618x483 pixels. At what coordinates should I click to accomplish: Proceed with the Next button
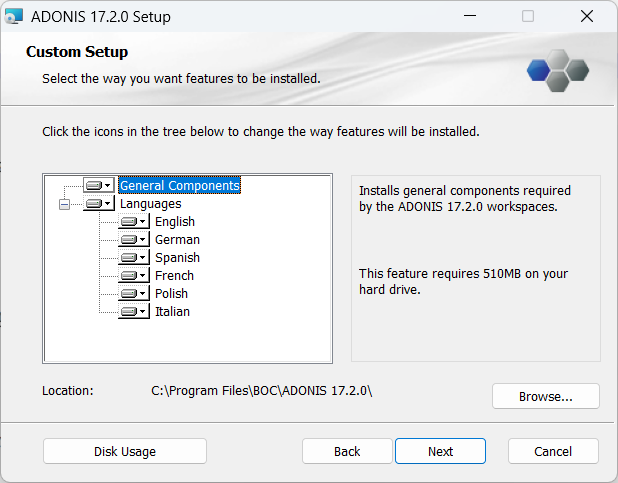coord(440,451)
